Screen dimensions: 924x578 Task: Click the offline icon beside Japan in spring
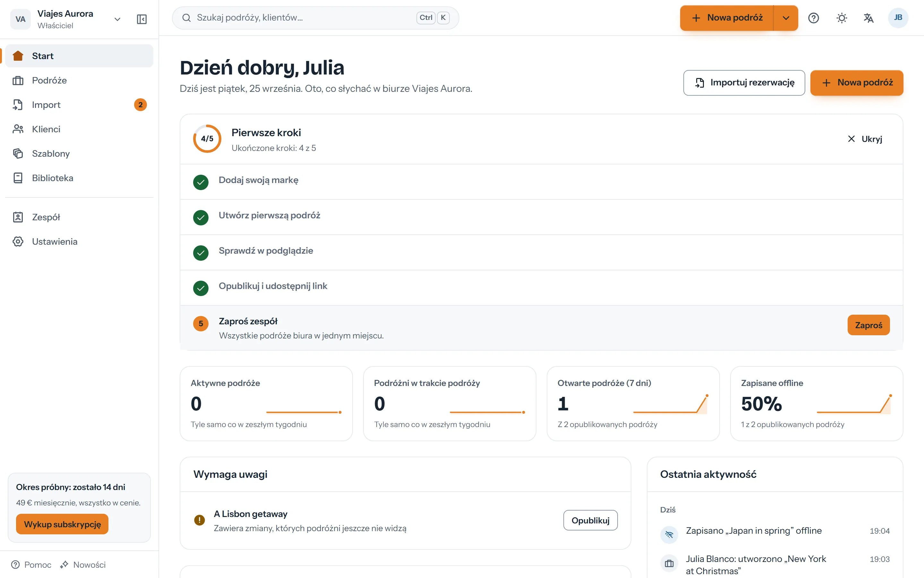click(x=669, y=534)
